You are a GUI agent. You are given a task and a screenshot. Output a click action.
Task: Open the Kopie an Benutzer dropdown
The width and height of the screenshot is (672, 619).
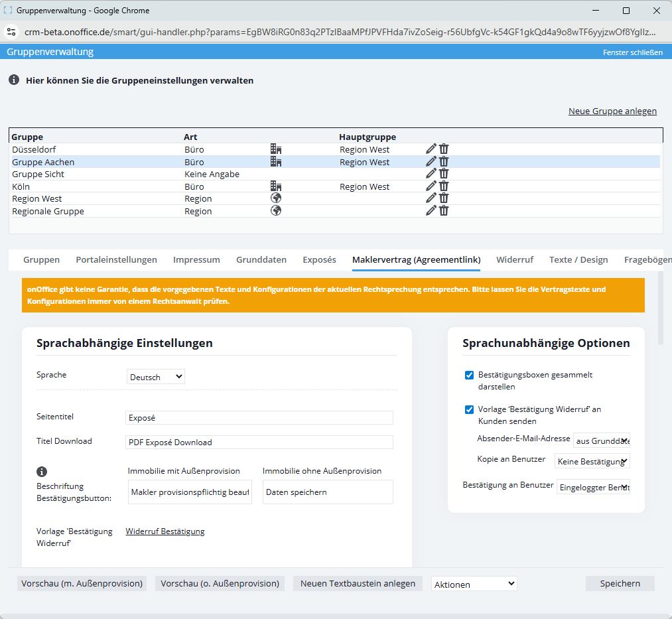(x=592, y=461)
